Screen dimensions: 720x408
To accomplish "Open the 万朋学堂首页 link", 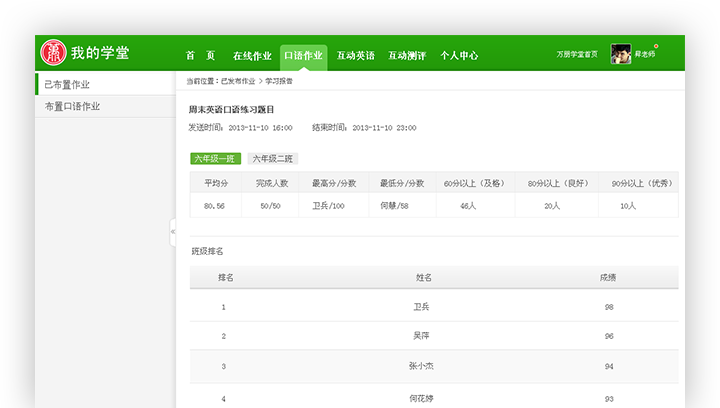I will click(577, 55).
